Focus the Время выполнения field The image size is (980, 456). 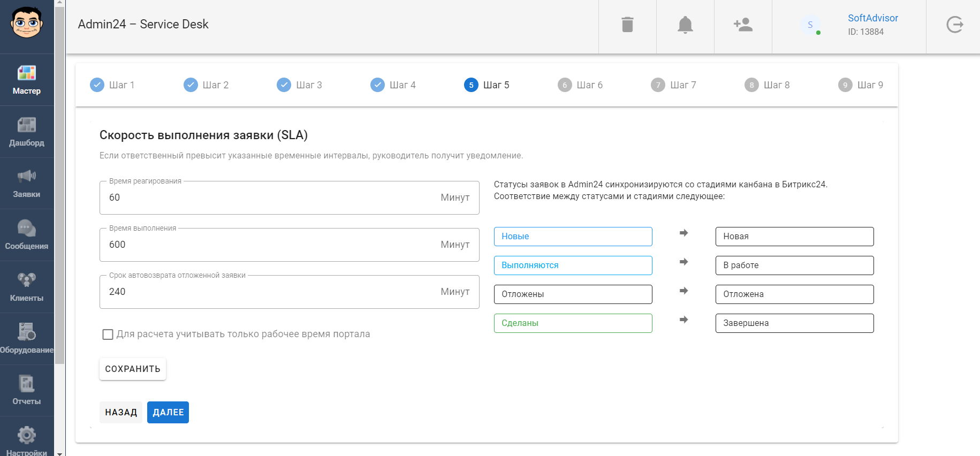click(x=290, y=245)
